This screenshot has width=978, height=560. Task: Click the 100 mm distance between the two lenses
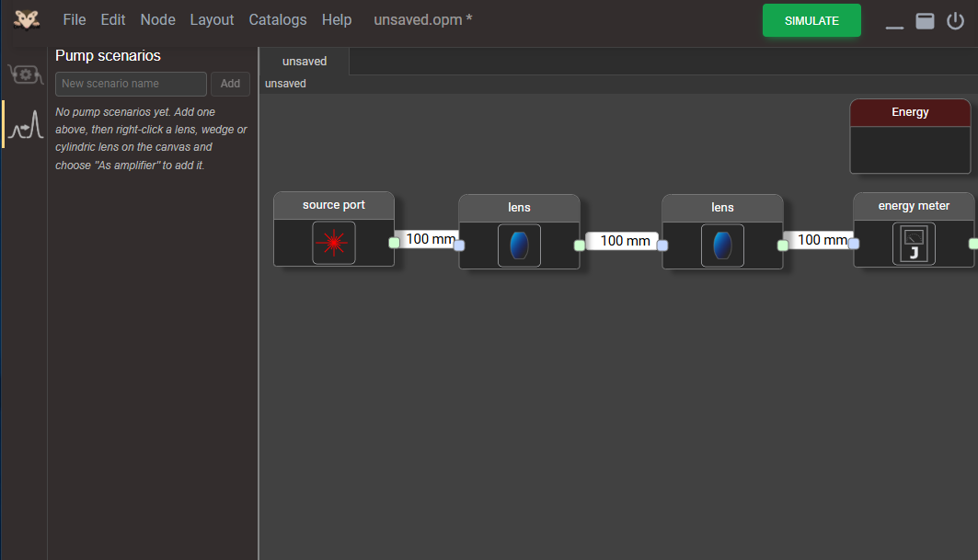[x=625, y=241]
